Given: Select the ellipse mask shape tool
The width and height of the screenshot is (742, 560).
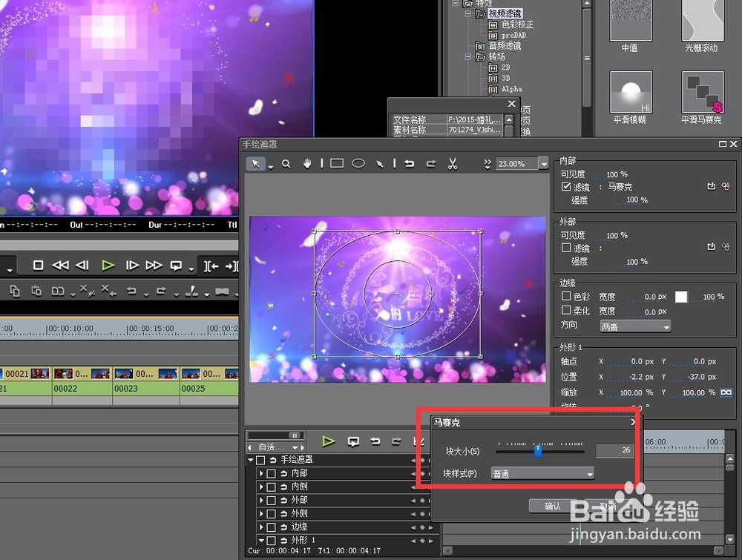Looking at the screenshot, I should (358, 163).
